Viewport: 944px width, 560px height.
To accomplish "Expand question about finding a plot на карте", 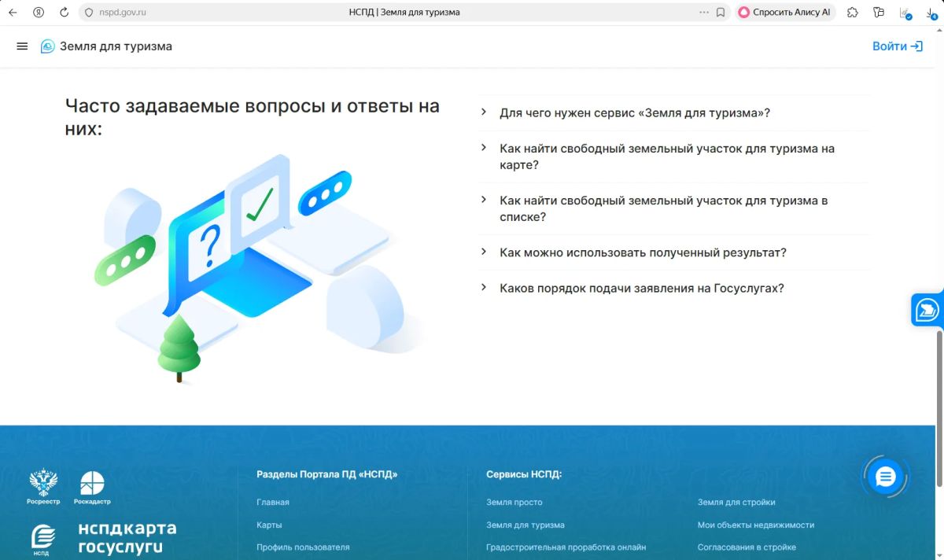I will [x=676, y=157].
